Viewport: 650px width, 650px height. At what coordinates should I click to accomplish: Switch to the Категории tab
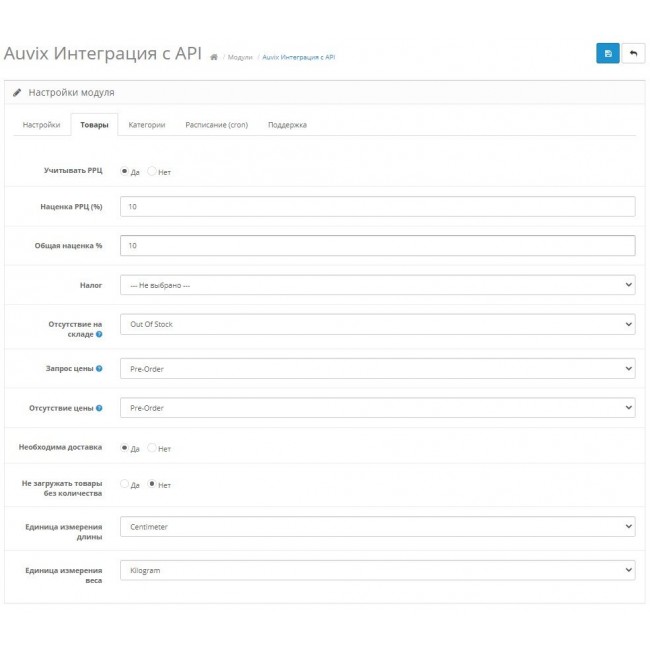(x=147, y=125)
